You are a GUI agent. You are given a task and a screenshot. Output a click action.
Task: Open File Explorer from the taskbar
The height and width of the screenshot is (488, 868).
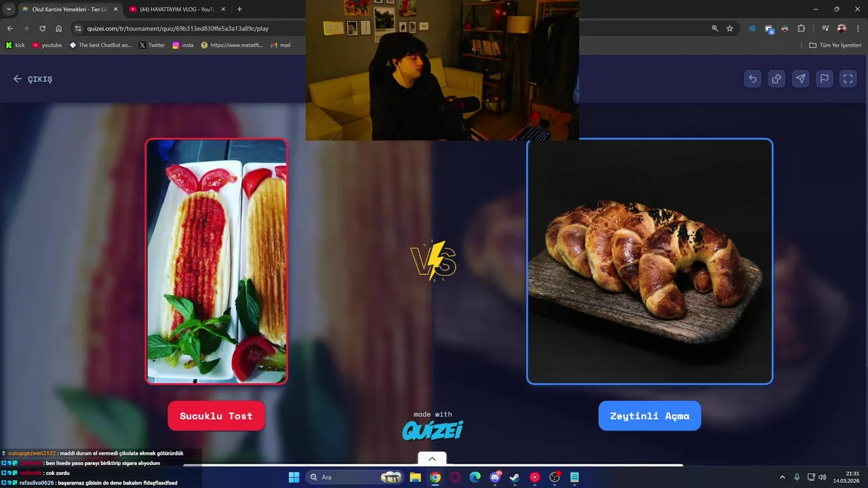[x=415, y=477]
